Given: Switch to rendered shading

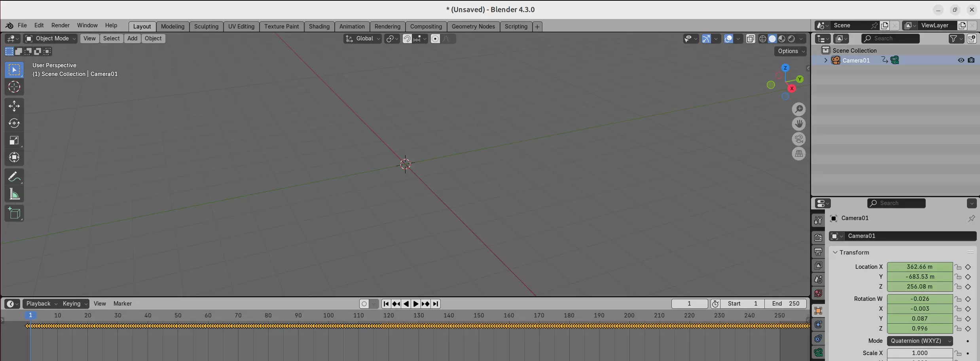Looking at the screenshot, I should [791, 38].
